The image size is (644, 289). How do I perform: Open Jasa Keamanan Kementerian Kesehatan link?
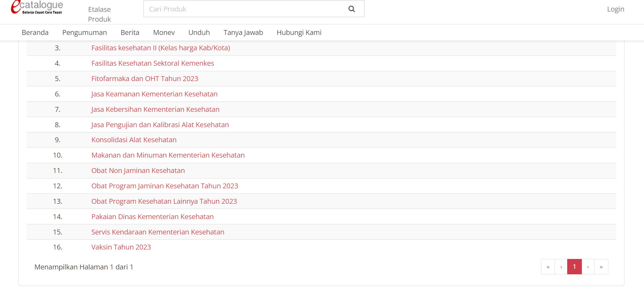click(154, 94)
